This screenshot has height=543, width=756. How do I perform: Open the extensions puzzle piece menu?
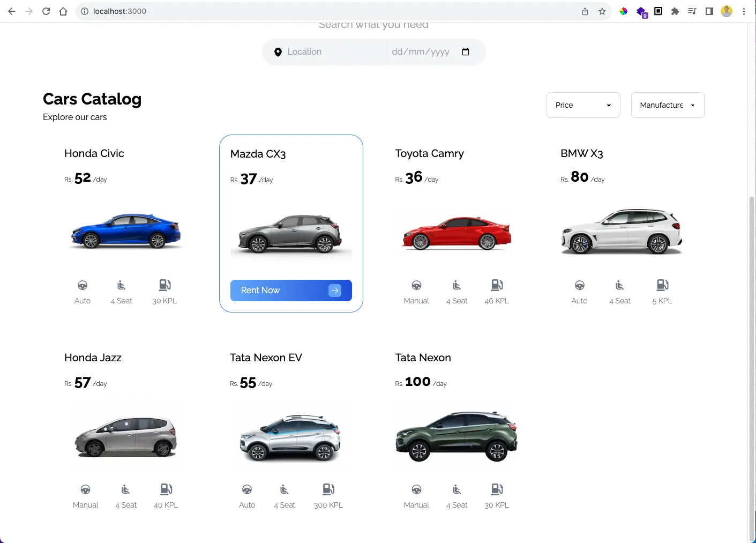675,11
